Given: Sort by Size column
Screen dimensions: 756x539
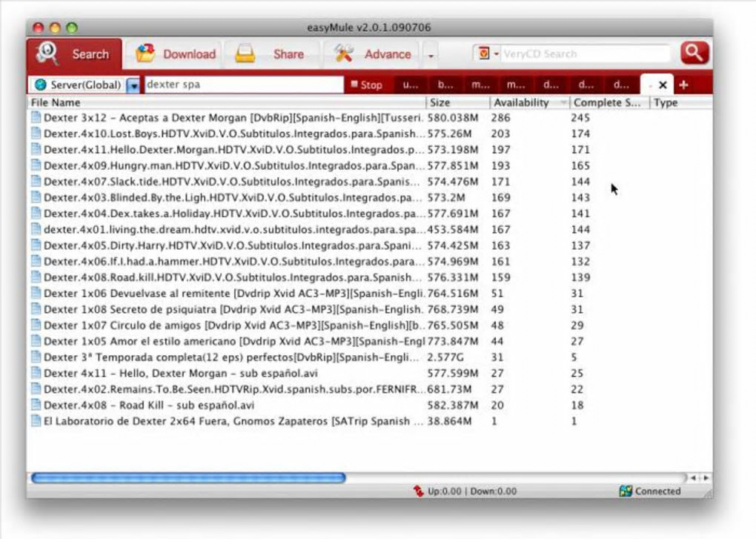Looking at the screenshot, I should (458, 102).
